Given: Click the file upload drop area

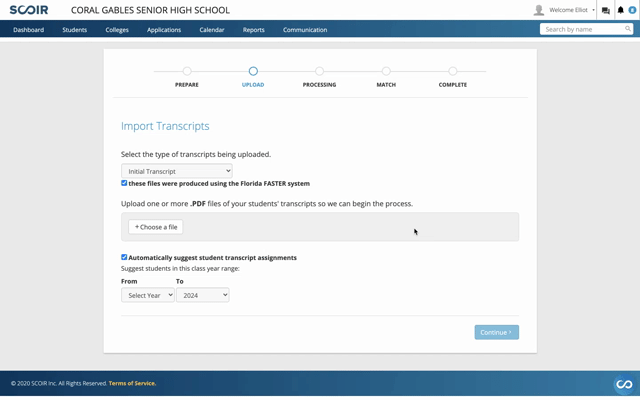Looking at the screenshot, I should [320, 227].
